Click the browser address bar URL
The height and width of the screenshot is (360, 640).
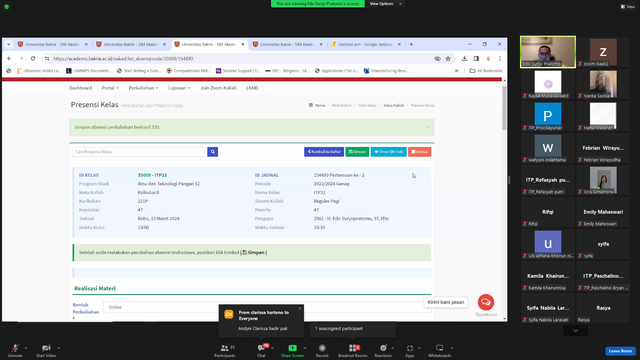tap(123, 59)
